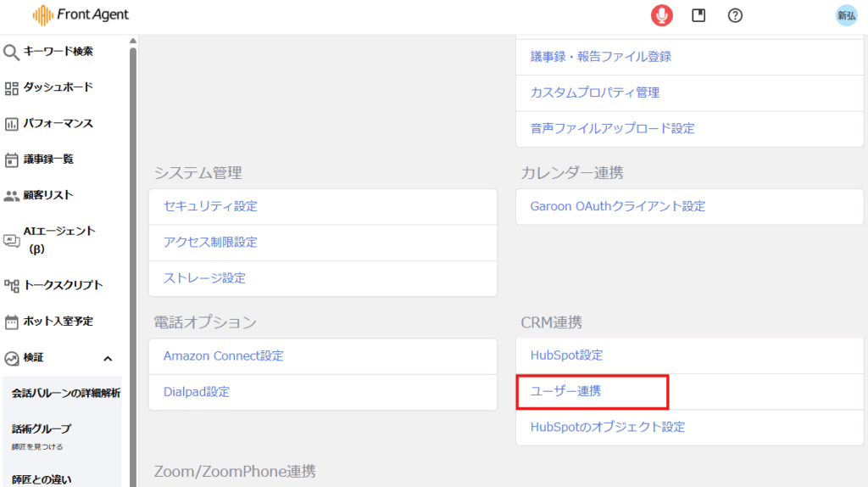Open セキュリティ設定 under システム管理
Image resolution: width=868 pixels, height=487 pixels.
pyautogui.click(x=210, y=206)
